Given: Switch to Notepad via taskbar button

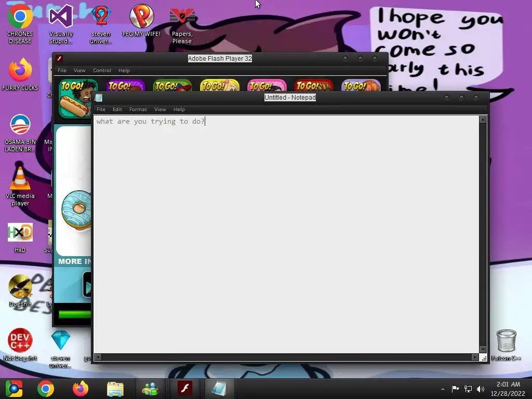Looking at the screenshot, I should (219, 388).
